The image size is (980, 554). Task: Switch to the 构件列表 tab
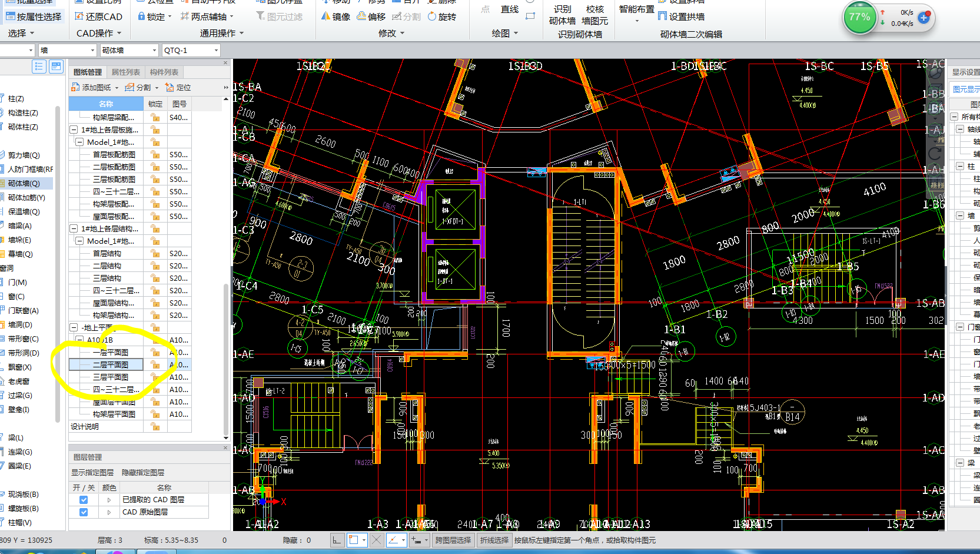[x=164, y=72]
